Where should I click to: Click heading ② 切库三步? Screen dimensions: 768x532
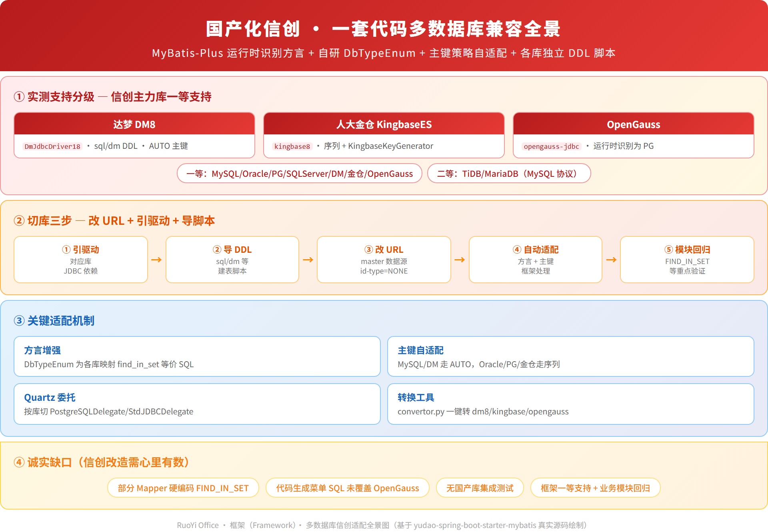[x=114, y=221]
